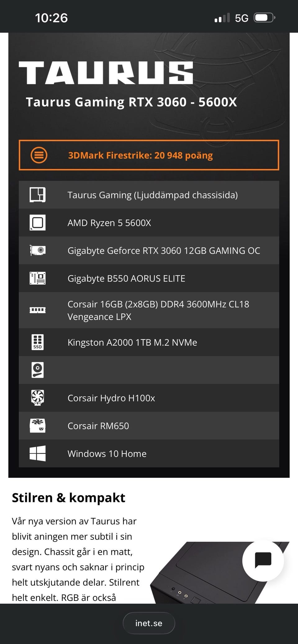
Task: Click the orange benchmark list icon
Action: (39, 155)
